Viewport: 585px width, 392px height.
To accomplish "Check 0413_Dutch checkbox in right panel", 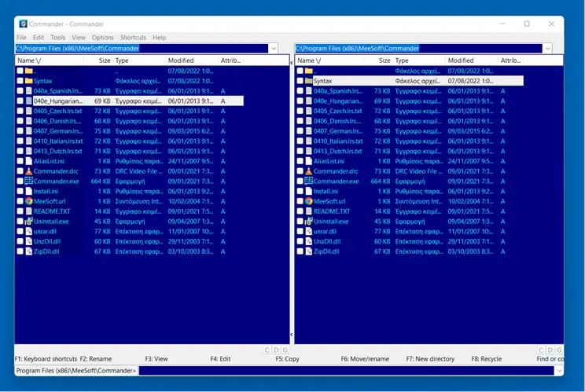I will [300, 152].
